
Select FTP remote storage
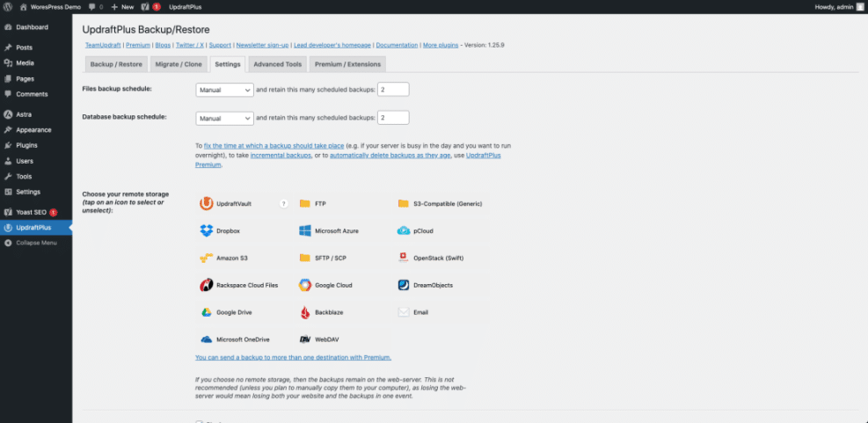click(343, 204)
